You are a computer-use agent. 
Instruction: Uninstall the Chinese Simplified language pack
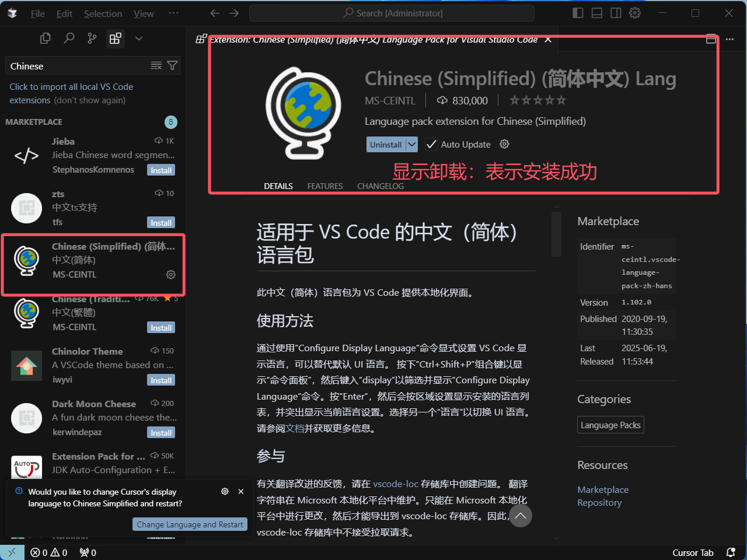pos(386,145)
